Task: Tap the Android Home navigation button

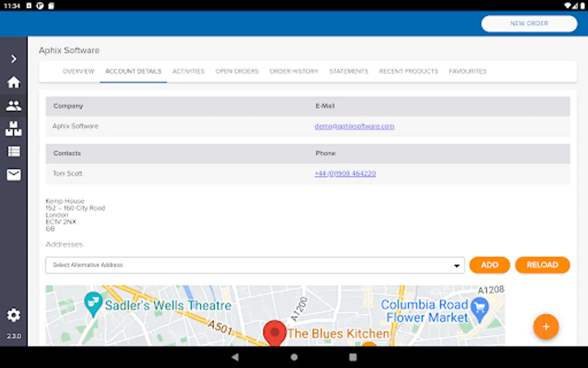Action: click(x=294, y=357)
